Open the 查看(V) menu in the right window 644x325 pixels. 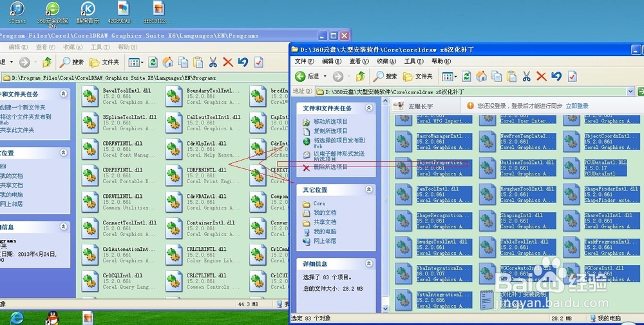pyautogui.click(x=359, y=61)
